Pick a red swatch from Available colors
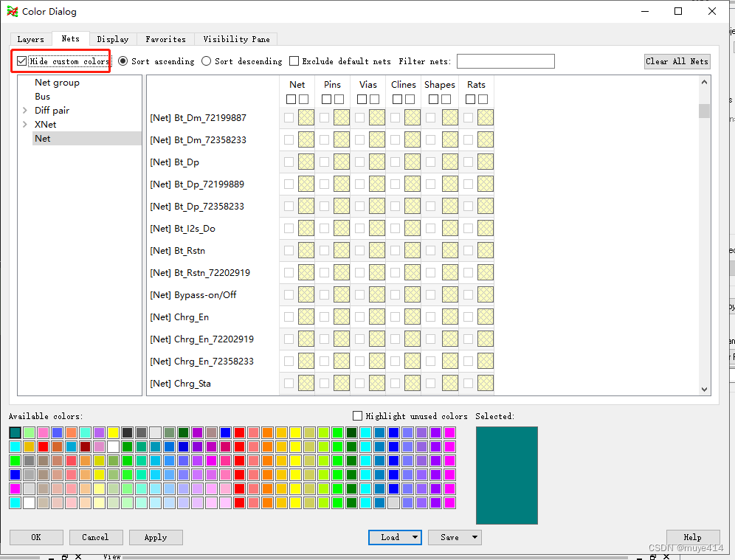The image size is (735, 560). coord(240,432)
